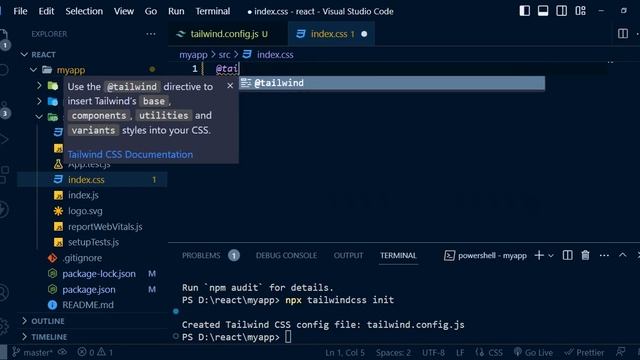This screenshot has width=640, height=360.
Task: Open logo.svg in the explorer
Action: [x=85, y=211]
